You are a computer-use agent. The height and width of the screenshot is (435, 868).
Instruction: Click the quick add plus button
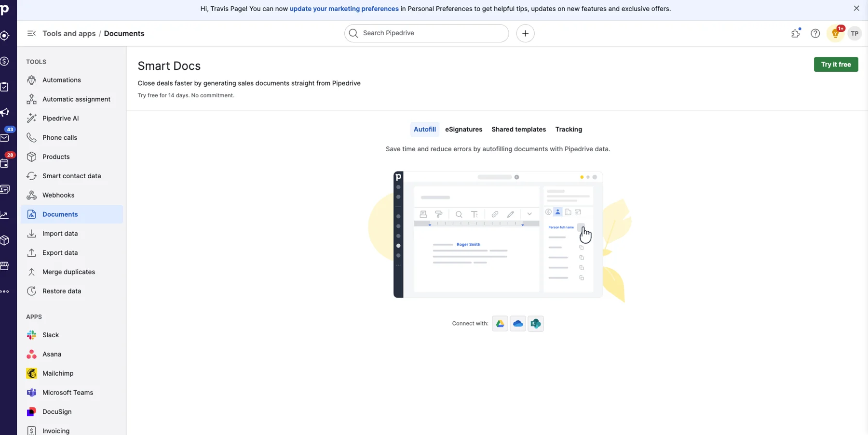click(525, 33)
